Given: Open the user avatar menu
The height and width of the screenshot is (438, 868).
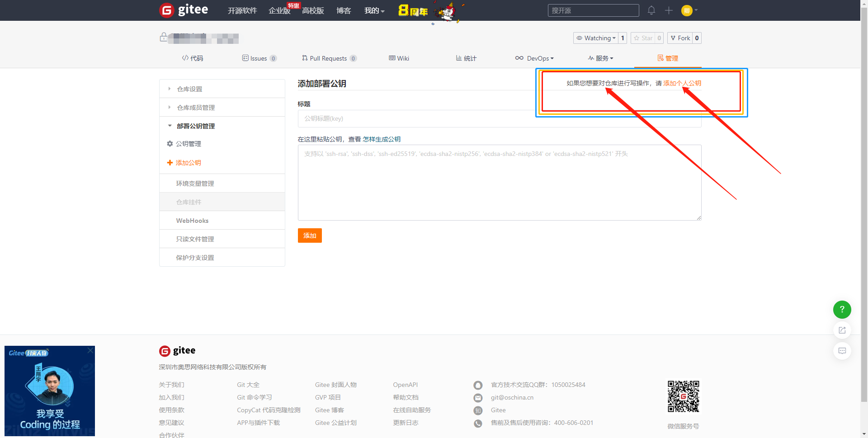Looking at the screenshot, I should click(x=689, y=10).
